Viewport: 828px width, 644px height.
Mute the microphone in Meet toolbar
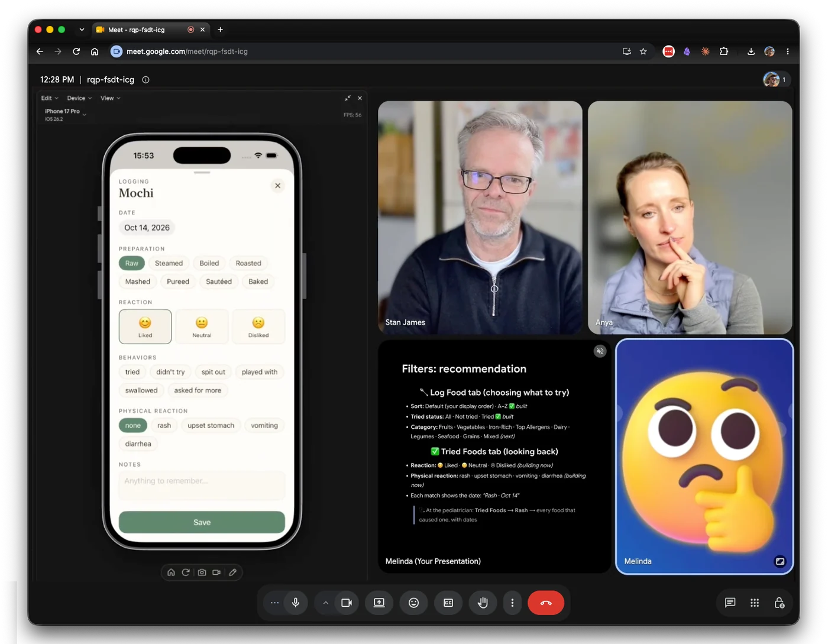pyautogui.click(x=296, y=603)
